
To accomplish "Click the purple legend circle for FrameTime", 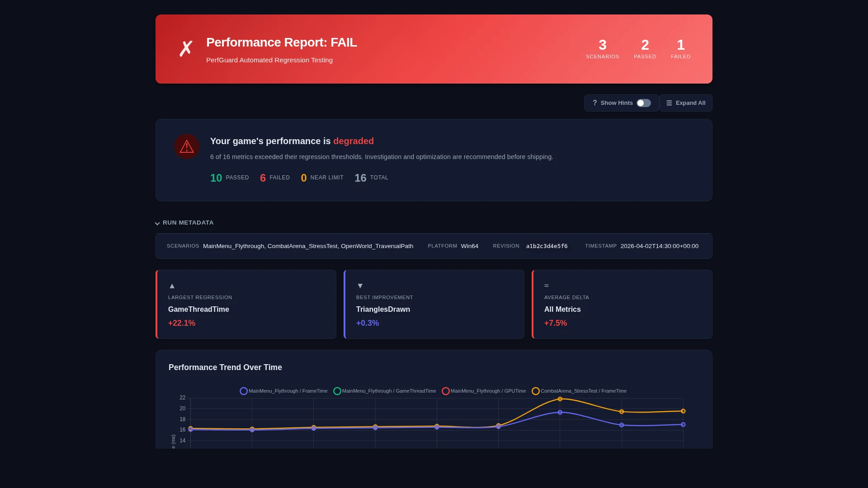I will 244,391.
